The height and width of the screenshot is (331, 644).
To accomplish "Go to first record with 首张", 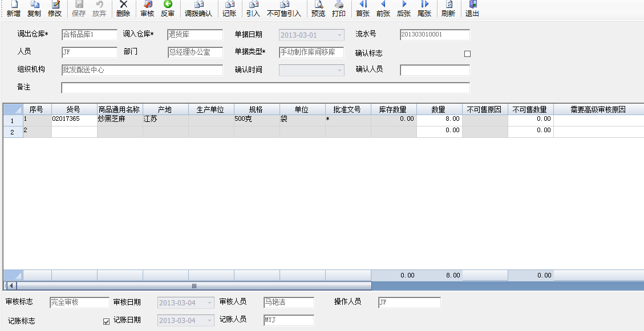I will pos(363,9).
